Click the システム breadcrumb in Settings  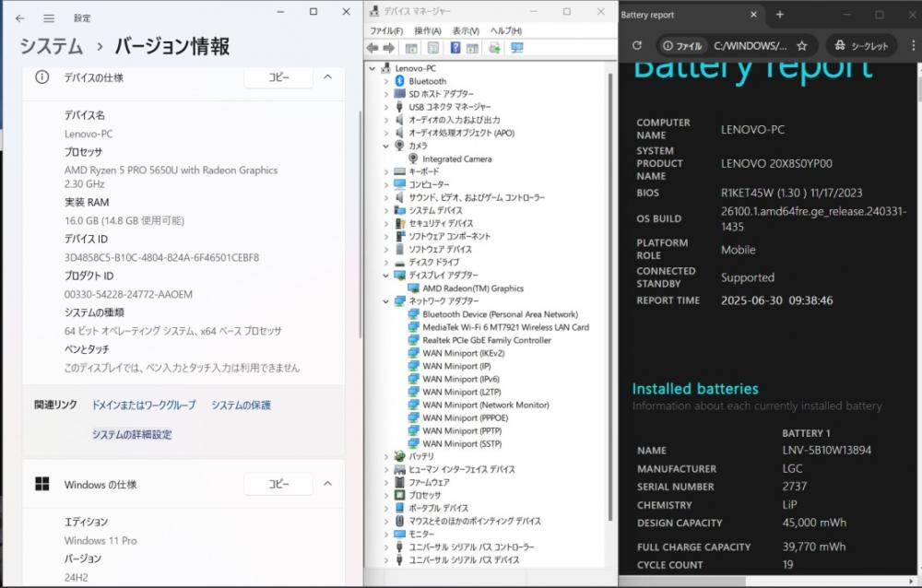[51, 46]
